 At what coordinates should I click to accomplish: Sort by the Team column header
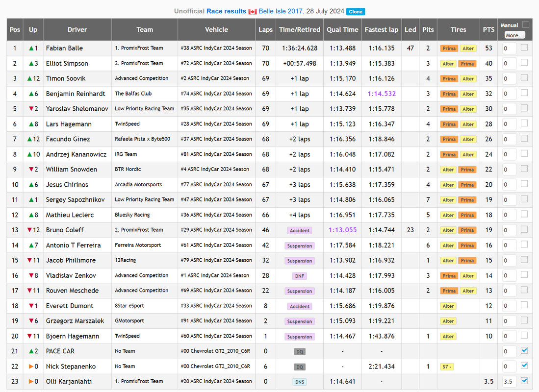pos(145,29)
